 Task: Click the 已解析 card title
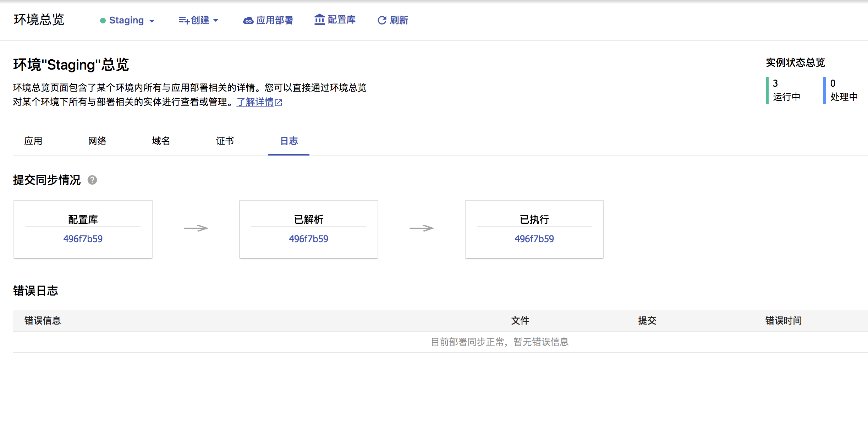pyautogui.click(x=309, y=219)
